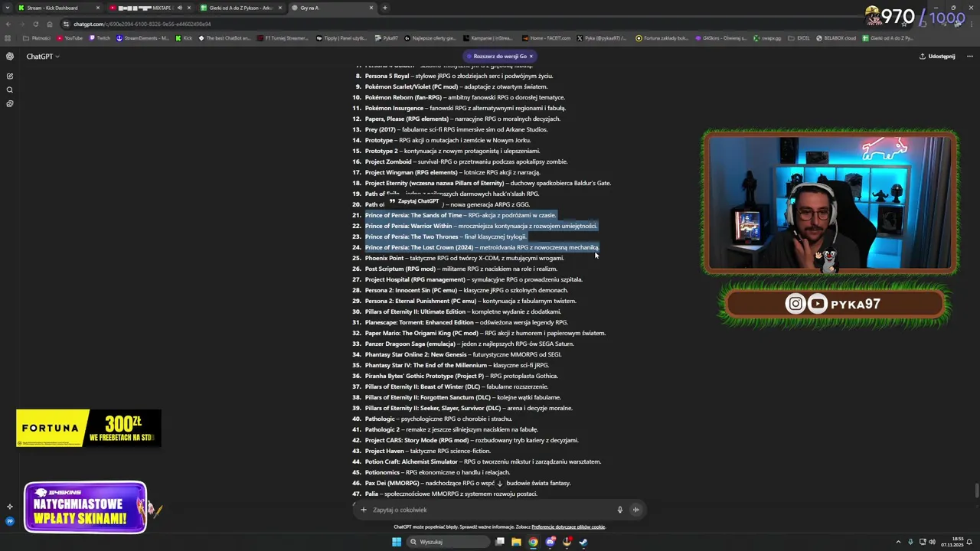This screenshot has width=980, height=551.
Task: Dismiss the Rozszerz do wersji Go banner
Action: pos(531,56)
